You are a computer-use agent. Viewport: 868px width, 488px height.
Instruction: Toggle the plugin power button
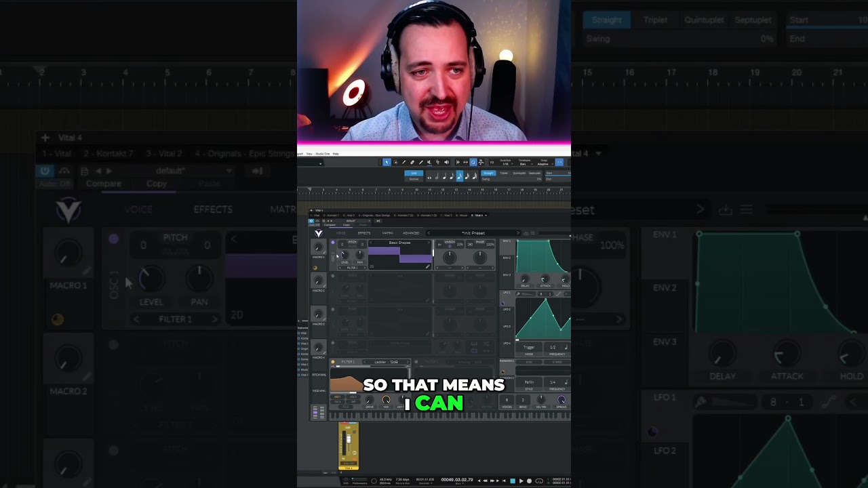click(x=311, y=221)
